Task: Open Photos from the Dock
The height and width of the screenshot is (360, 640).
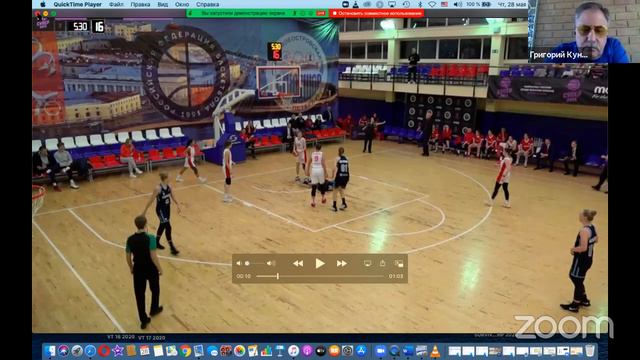Action: click(x=239, y=351)
